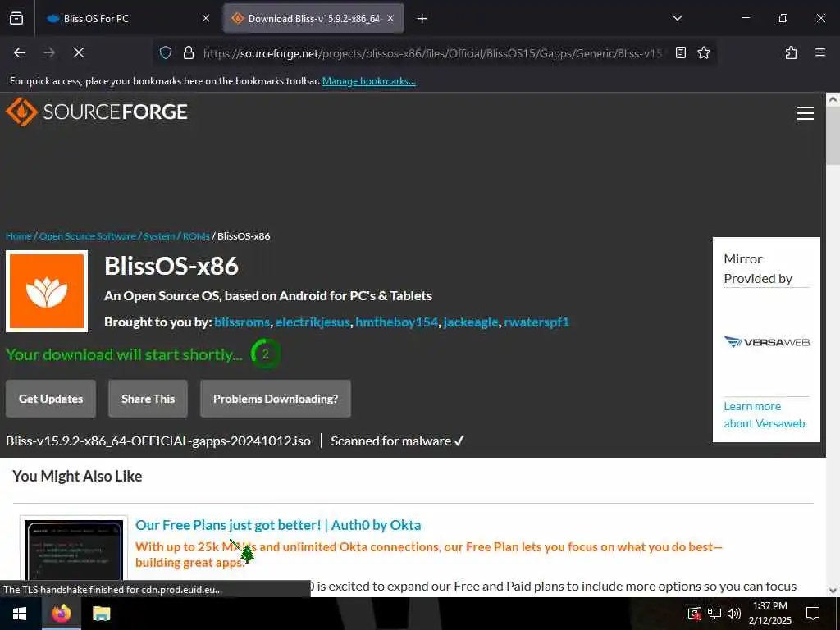840x630 pixels.
Task: Toggle reader view icon
Action: 681,52
